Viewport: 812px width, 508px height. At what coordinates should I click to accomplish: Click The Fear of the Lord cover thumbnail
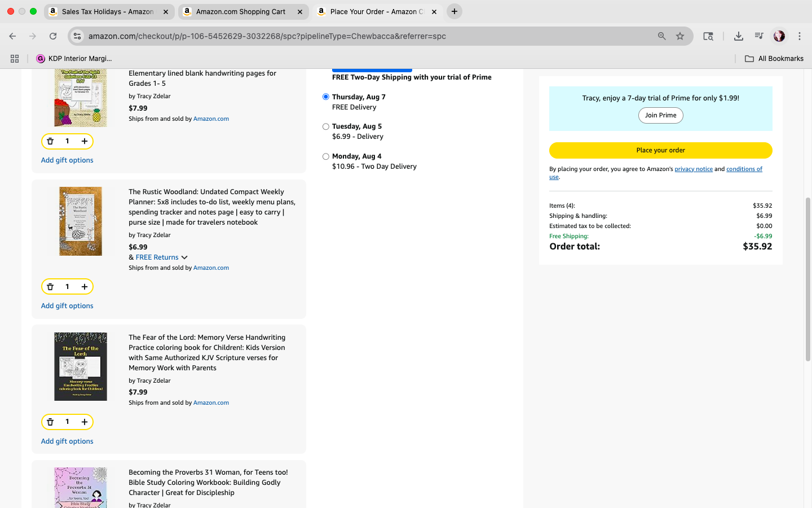[x=81, y=367]
